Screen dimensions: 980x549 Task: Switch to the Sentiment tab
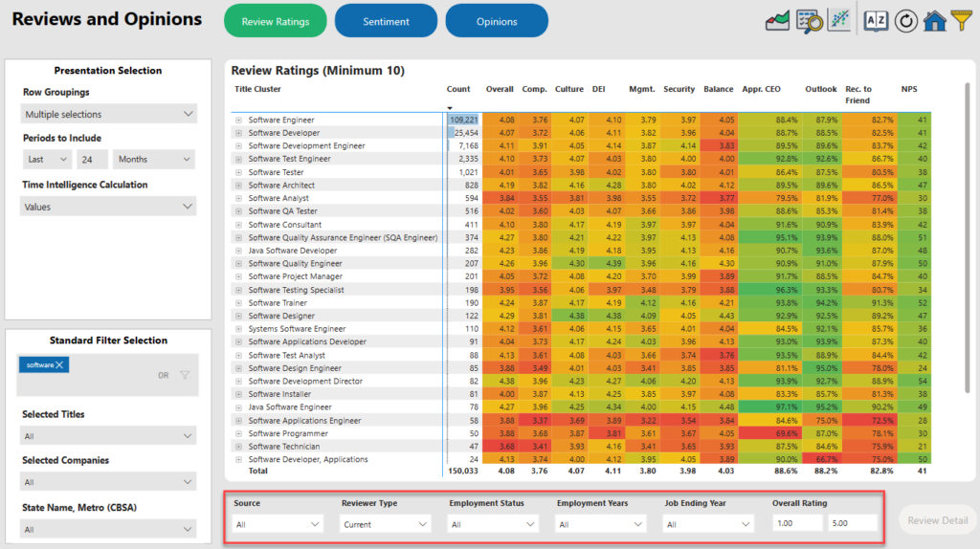[386, 21]
